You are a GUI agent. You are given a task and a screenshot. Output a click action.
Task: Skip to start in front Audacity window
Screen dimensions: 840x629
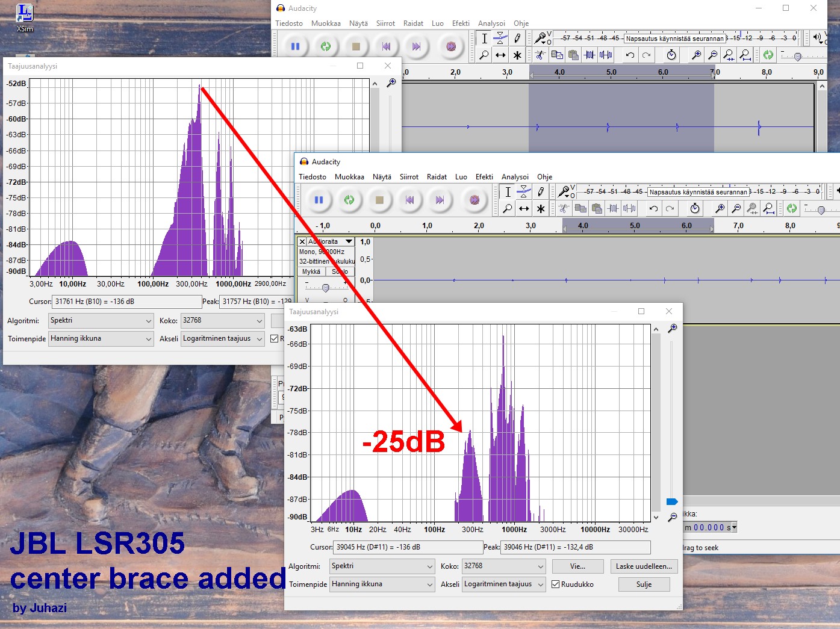pos(409,200)
